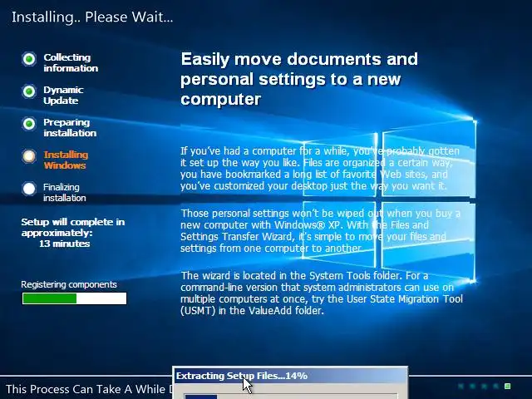Click the 'Registering components' status label
This screenshot has height=399, width=532.
tap(69, 284)
